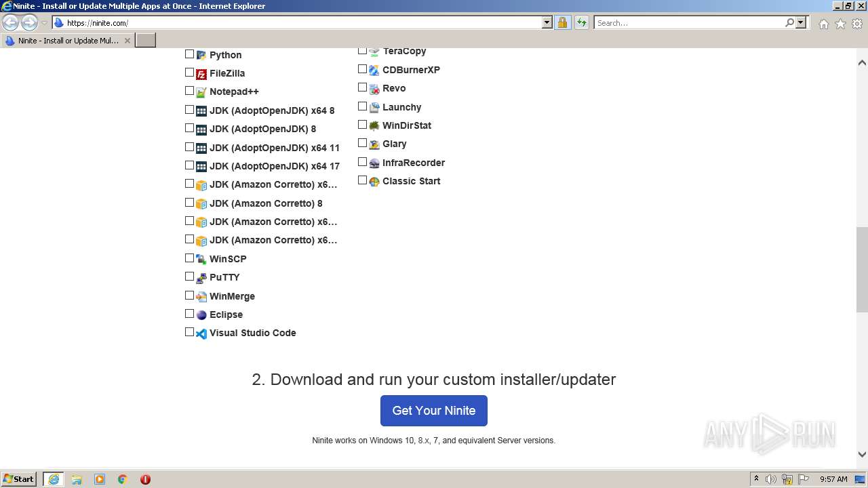Click the Get Your Ninite button
868x488 pixels.
pos(434,411)
